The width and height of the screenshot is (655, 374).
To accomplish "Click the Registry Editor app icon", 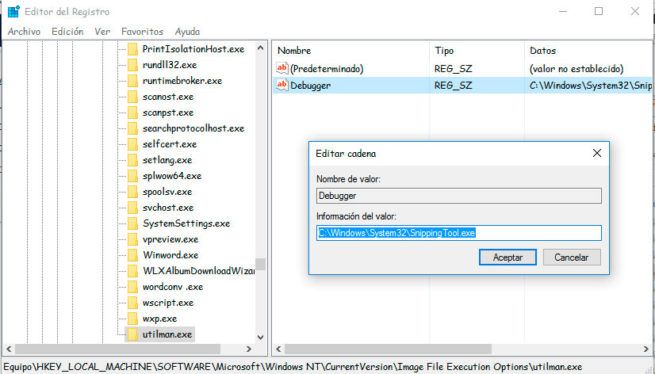I will click(x=14, y=11).
